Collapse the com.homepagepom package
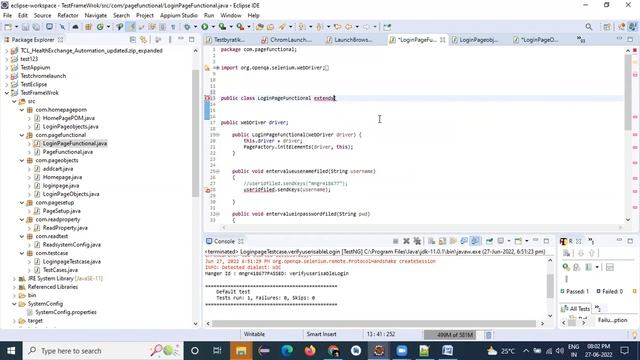Viewport: 640px width, 360px height. point(22,110)
